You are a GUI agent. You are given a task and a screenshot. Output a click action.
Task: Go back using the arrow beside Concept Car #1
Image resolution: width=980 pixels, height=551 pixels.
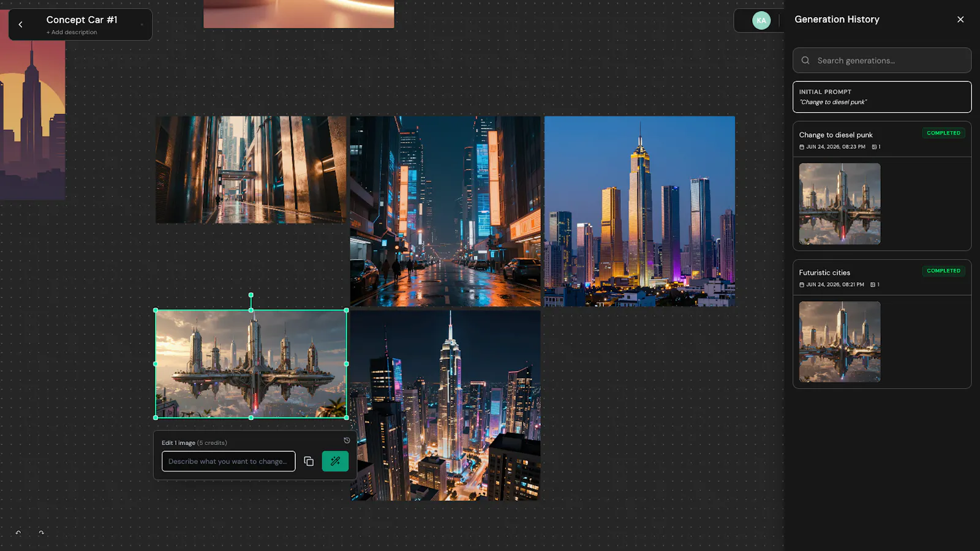click(21, 24)
